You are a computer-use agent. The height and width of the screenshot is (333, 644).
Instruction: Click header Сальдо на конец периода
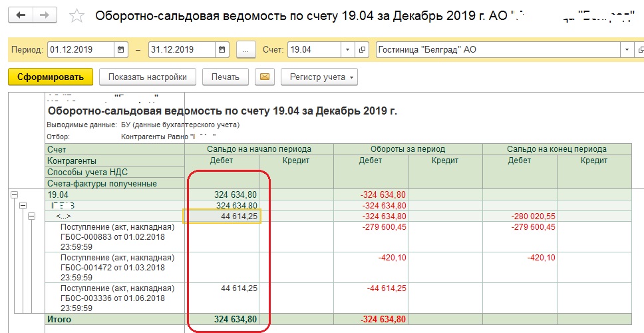(557, 149)
